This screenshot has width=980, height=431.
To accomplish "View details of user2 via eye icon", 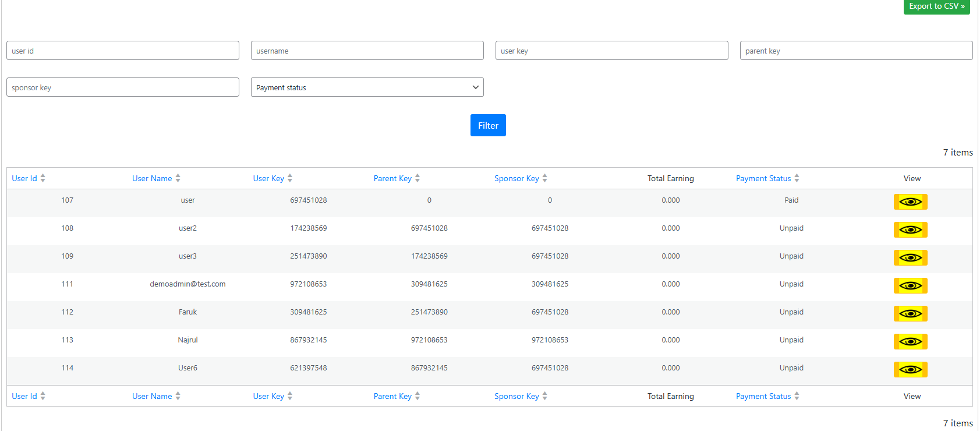I will 910,229.
